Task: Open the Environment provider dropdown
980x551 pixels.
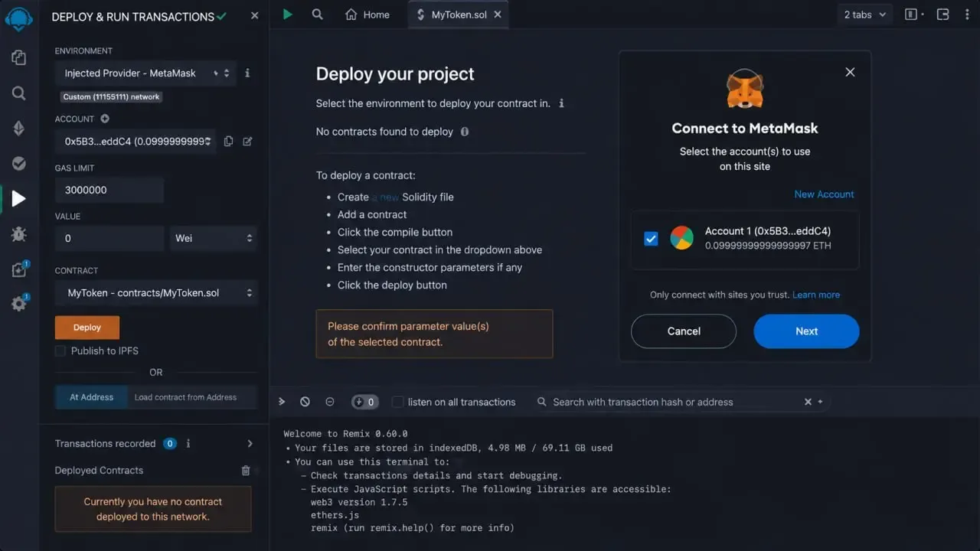Action: pos(145,73)
